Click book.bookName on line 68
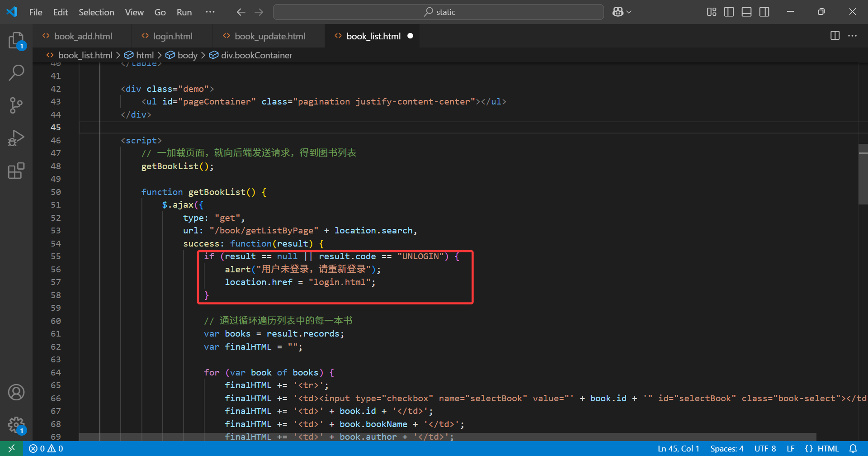Image resolution: width=868 pixels, height=456 pixels. [373, 424]
